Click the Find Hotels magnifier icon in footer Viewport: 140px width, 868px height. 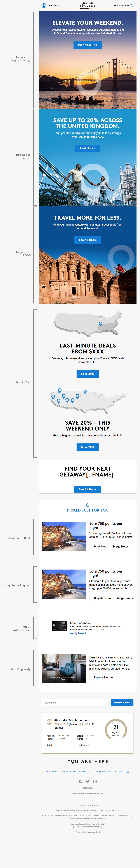128,772
